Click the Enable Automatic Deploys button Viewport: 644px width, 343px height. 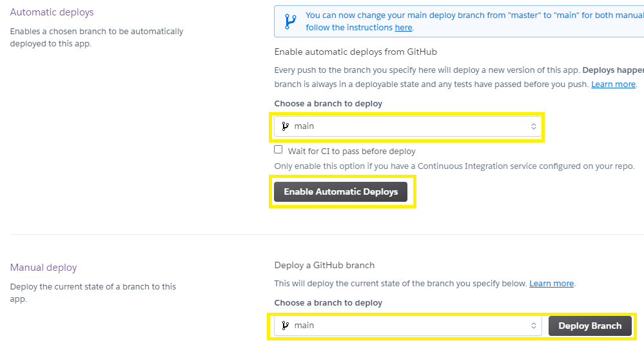[341, 192]
